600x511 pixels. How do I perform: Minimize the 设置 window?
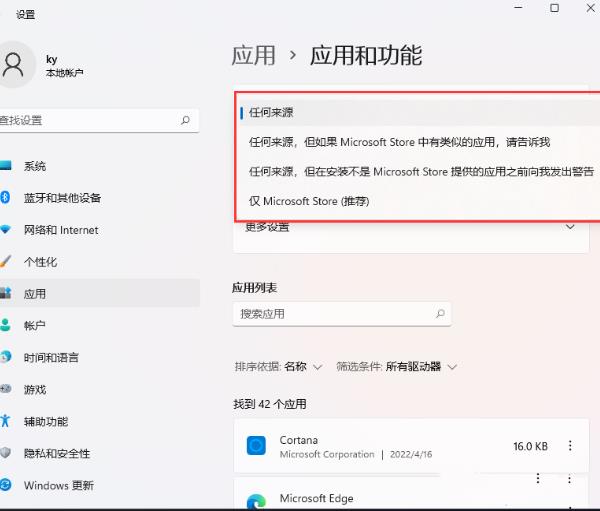(x=518, y=8)
